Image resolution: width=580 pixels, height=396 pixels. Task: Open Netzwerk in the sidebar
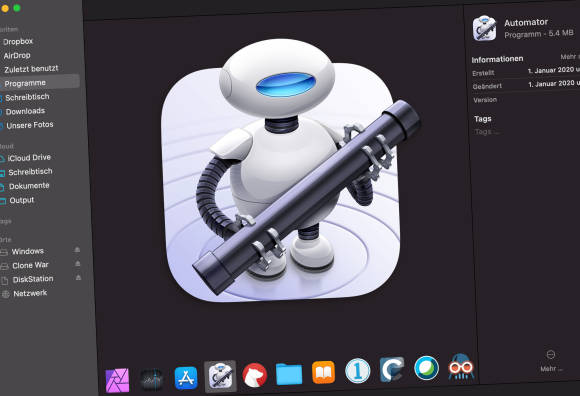(30, 294)
